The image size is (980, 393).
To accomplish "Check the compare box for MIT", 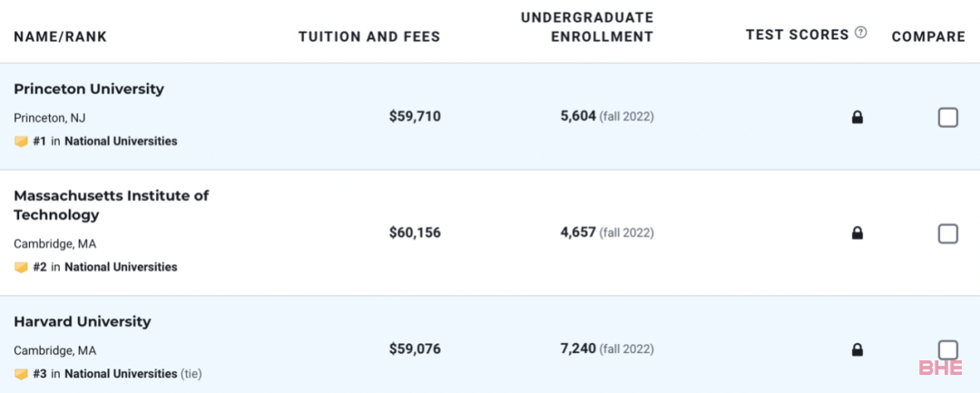I will pyautogui.click(x=947, y=233).
